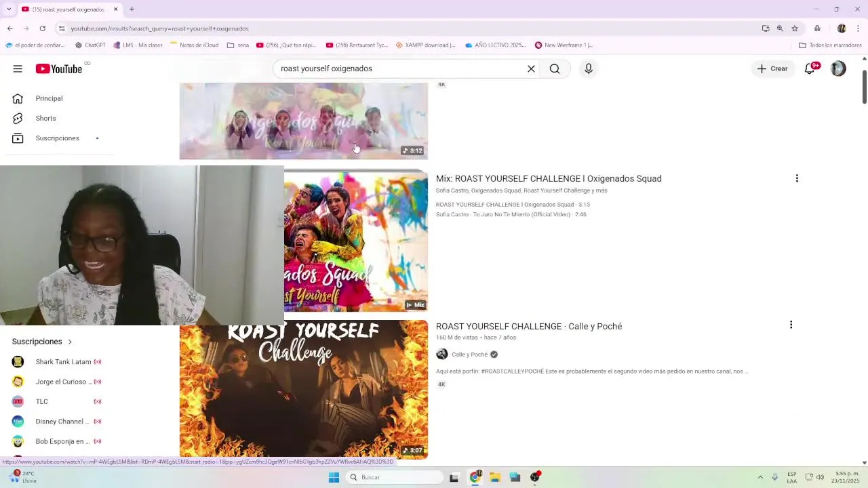
Task: Open Shorts in the sidebar
Action: tap(46, 118)
